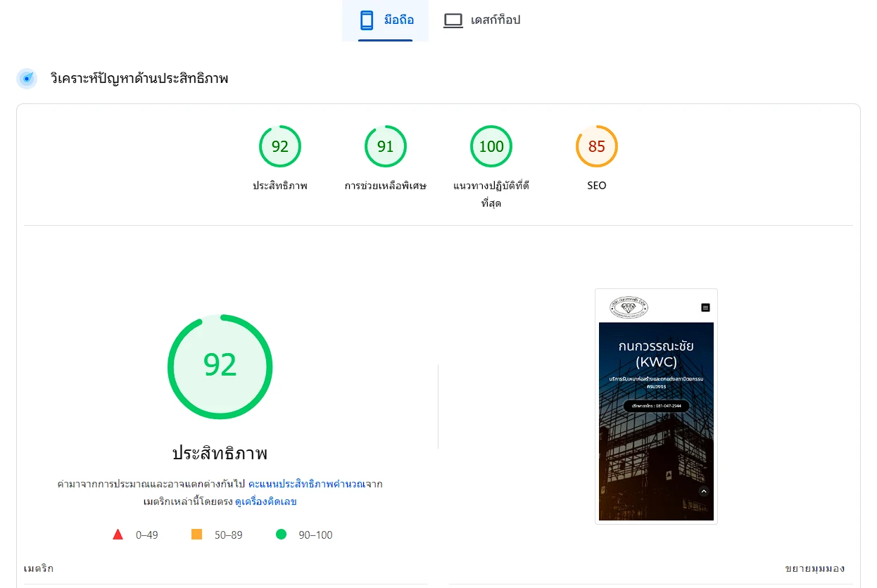Expand metrics with ขยายมุมมอง
This screenshot has width=877, height=588.
coord(814,568)
